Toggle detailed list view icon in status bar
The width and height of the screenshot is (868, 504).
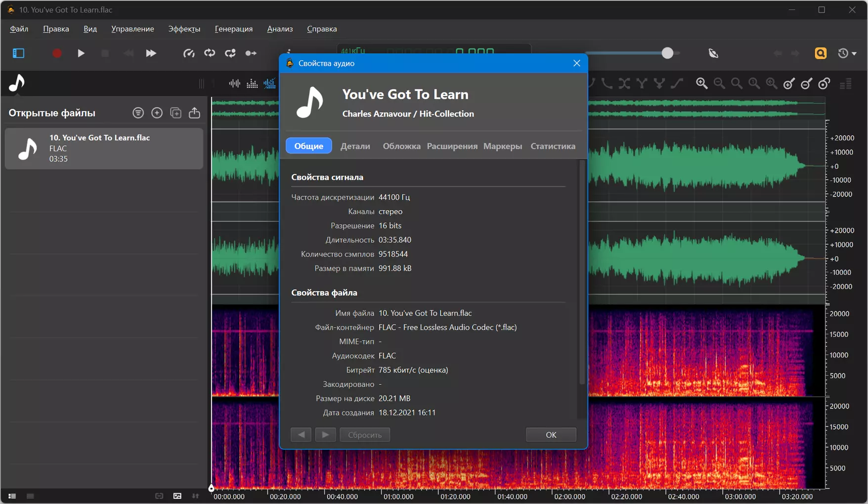[12, 496]
